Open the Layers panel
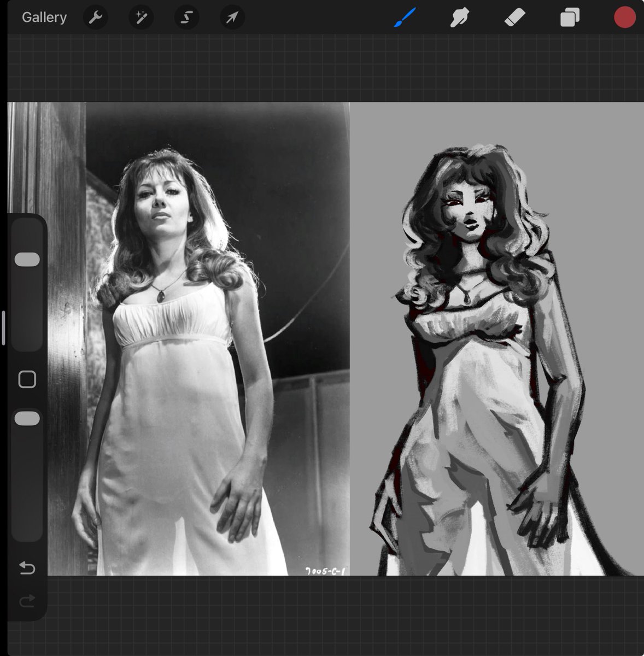 pyautogui.click(x=569, y=17)
